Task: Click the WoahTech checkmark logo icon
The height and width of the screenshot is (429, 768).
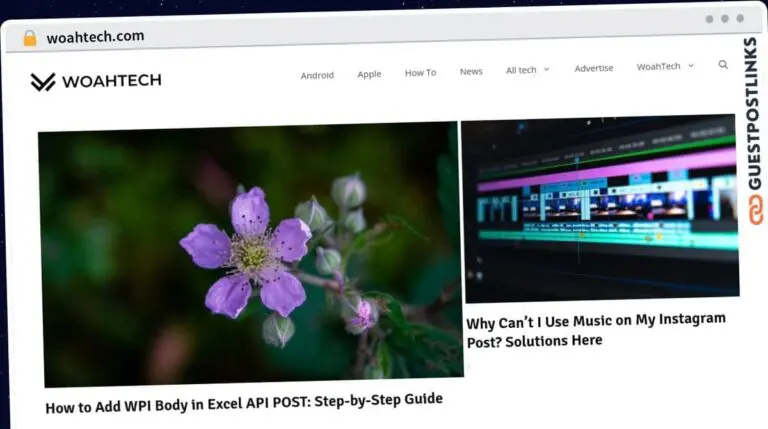Action: 42,82
